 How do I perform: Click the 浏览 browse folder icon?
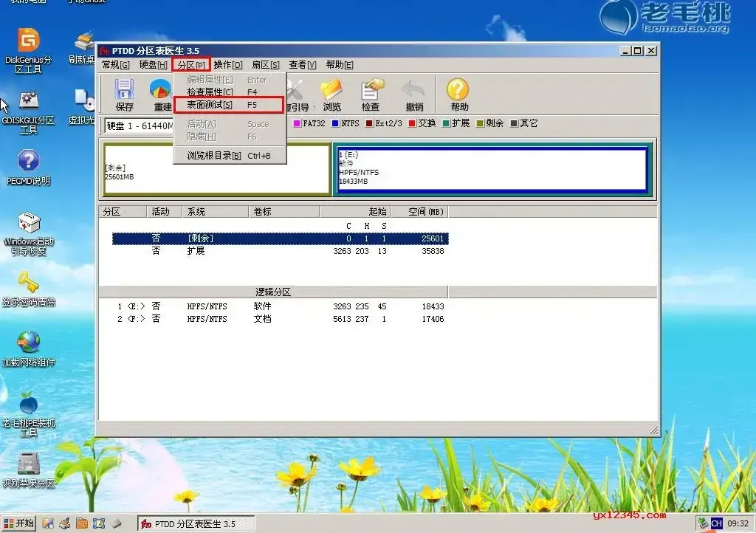pyautogui.click(x=331, y=94)
